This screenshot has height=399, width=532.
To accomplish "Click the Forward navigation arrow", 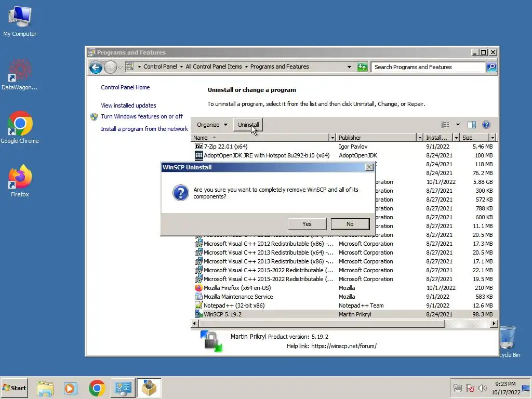I will pyautogui.click(x=110, y=67).
